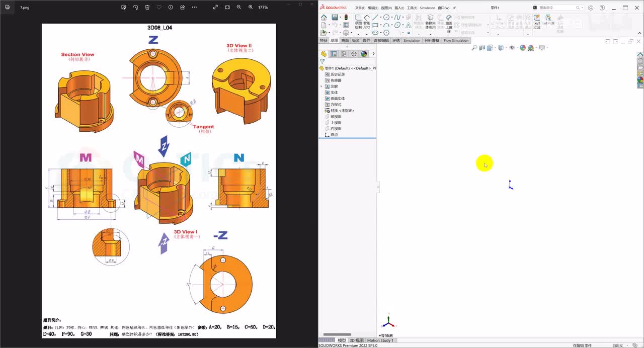Open the Simulation menu in the menu bar
644x348 pixels.
click(427, 8)
